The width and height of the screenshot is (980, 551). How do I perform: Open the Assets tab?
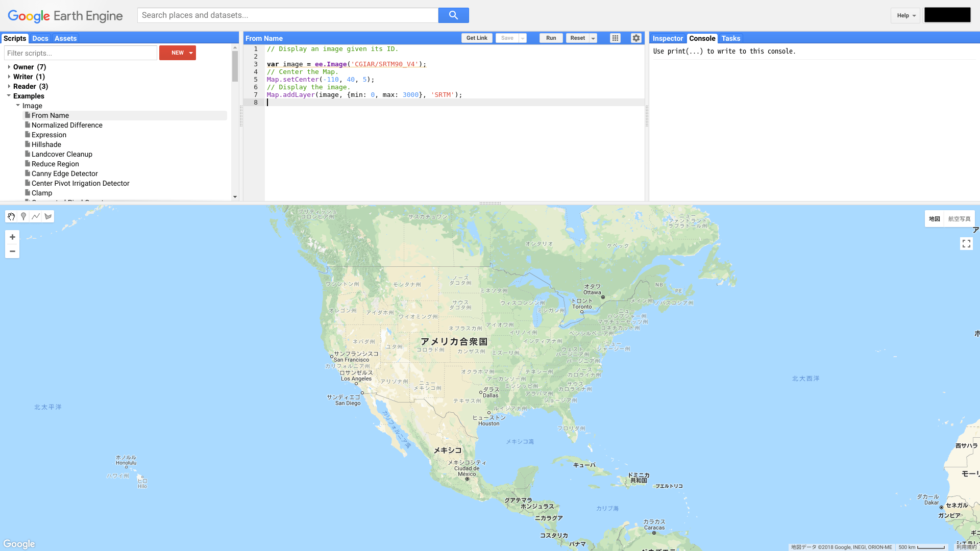[65, 38]
